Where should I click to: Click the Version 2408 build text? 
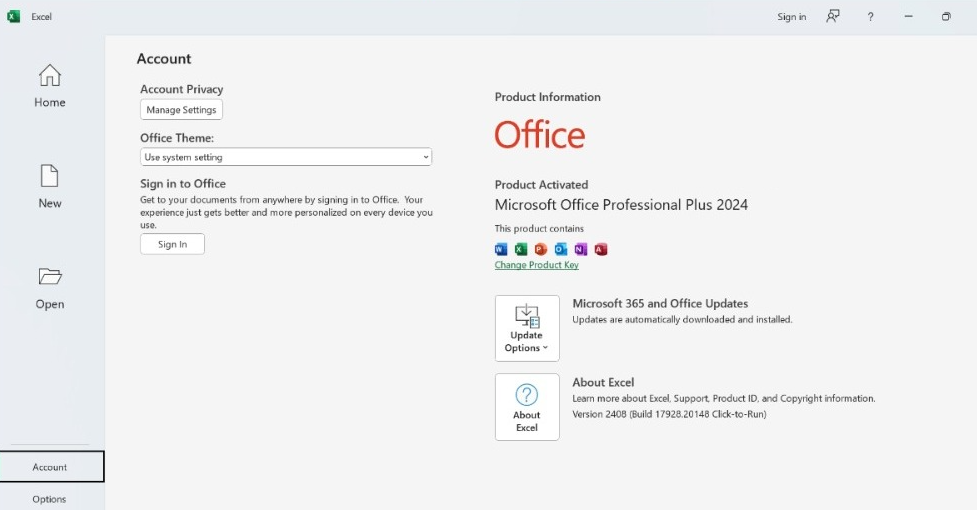669,414
